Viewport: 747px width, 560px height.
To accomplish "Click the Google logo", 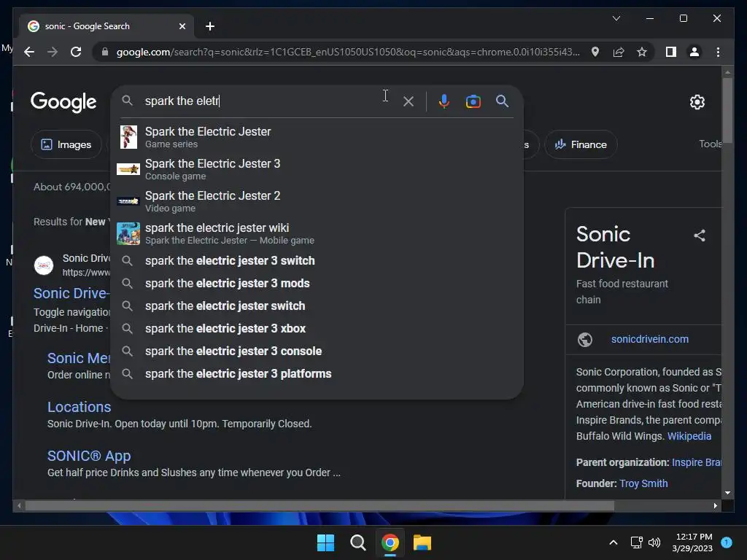I will (63, 102).
